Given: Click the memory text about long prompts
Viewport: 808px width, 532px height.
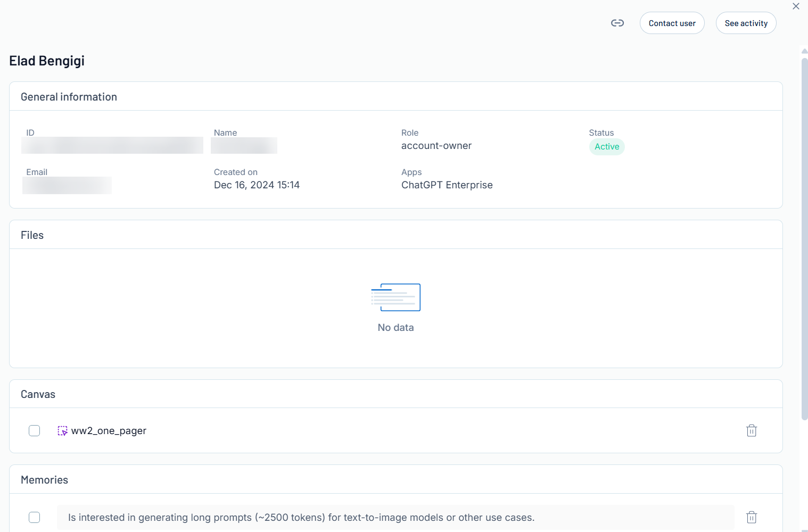Looking at the screenshot, I should (x=301, y=518).
